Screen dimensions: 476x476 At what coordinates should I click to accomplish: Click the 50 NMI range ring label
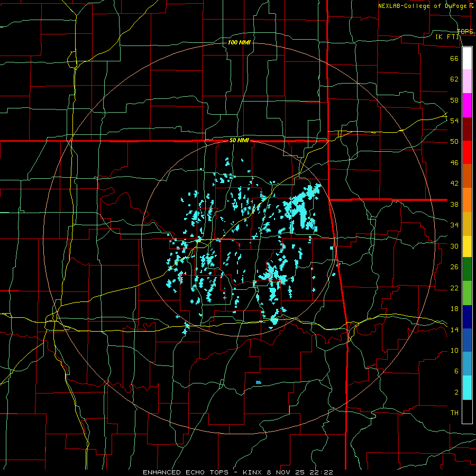(x=239, y=140)
